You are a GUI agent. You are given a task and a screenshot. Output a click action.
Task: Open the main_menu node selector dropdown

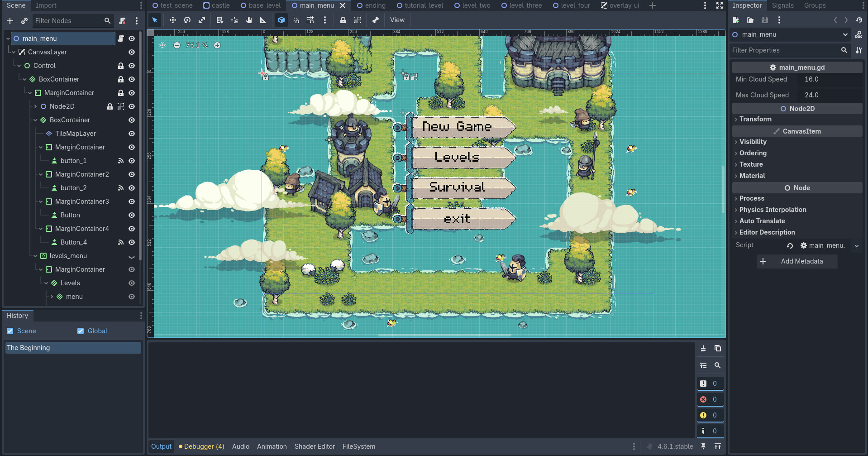[790, 34]
